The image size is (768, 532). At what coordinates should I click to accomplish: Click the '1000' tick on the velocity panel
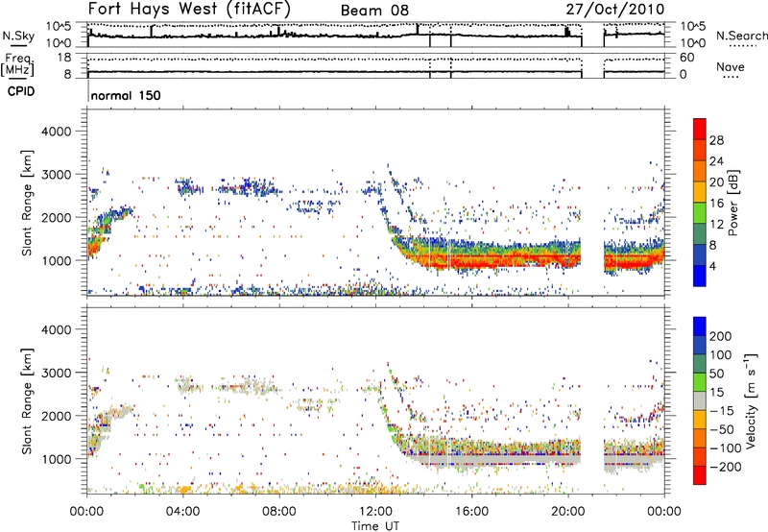(57, 458)
